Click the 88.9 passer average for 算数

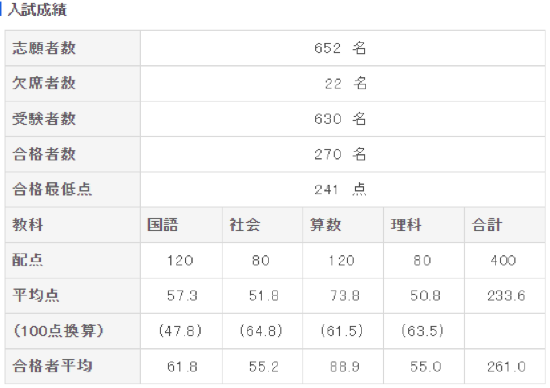coord(344,367)
